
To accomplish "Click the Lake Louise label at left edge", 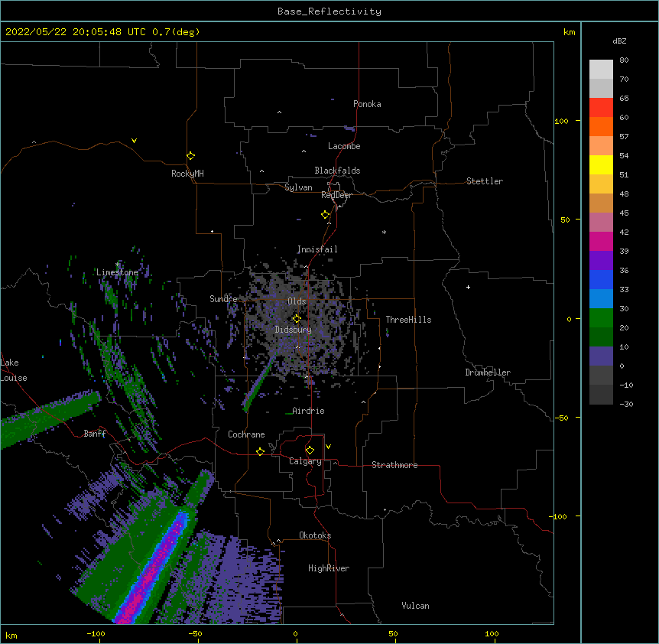I will pos(14,370).
